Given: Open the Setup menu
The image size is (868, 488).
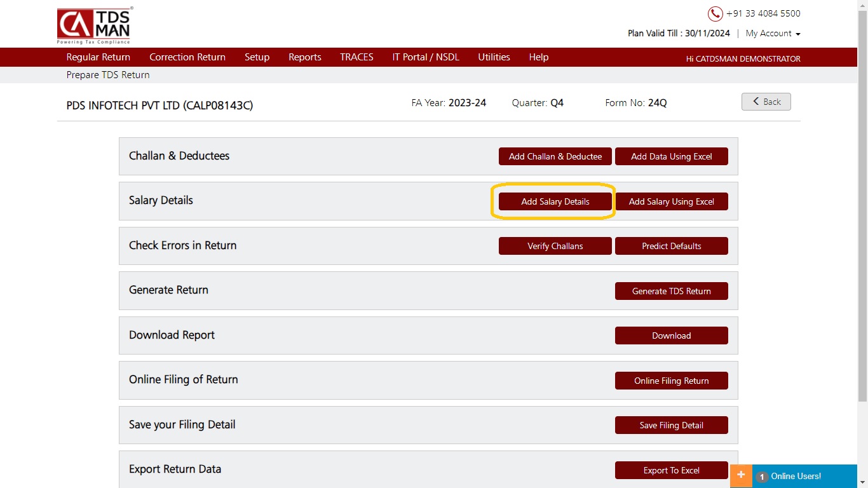Looking at the screenshot, I should click(x=257, y=57).
